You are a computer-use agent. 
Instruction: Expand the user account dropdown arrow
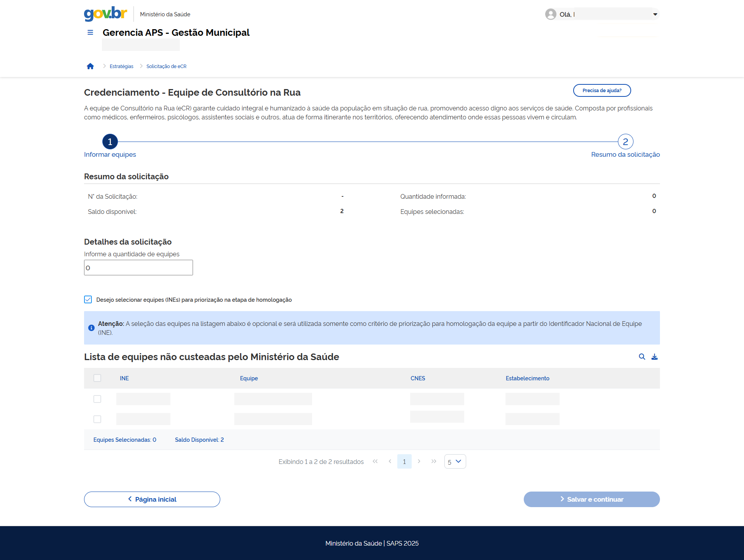tap(655, 14)
